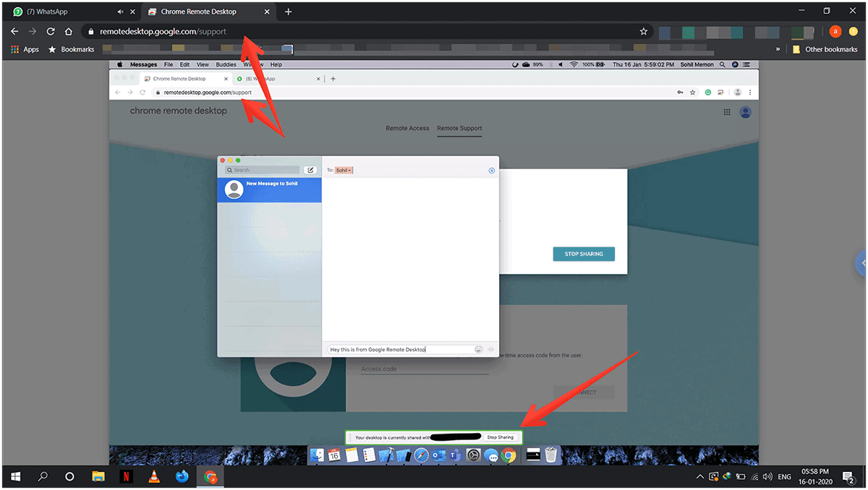Click the speaker icon in the system tray

click(767, 477)
